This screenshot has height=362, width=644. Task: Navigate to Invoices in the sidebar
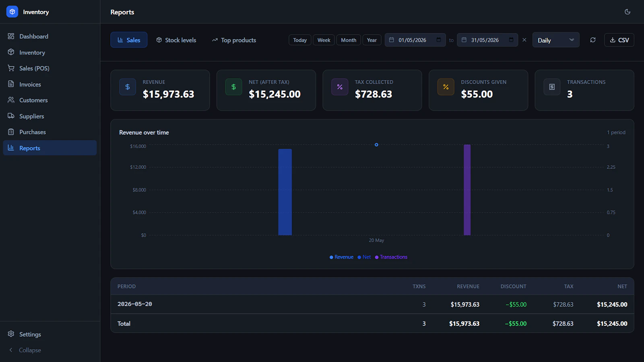50,84
